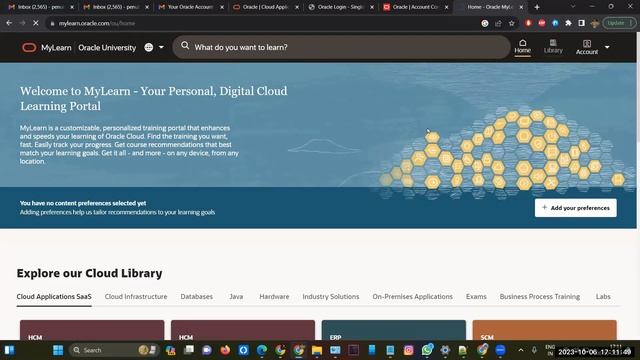640x360 pixels.
Task: Open the Hardware tab
Action: [x=274, y=297]
